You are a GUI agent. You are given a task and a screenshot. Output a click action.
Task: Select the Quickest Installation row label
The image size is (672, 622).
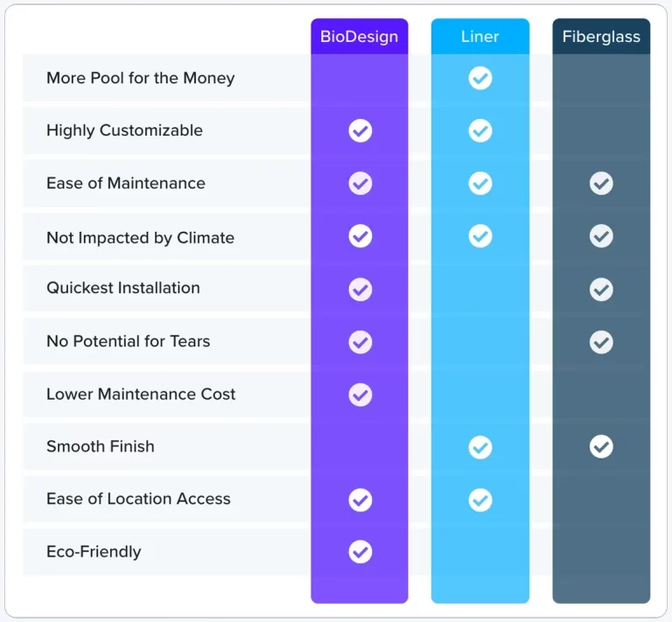123,288
